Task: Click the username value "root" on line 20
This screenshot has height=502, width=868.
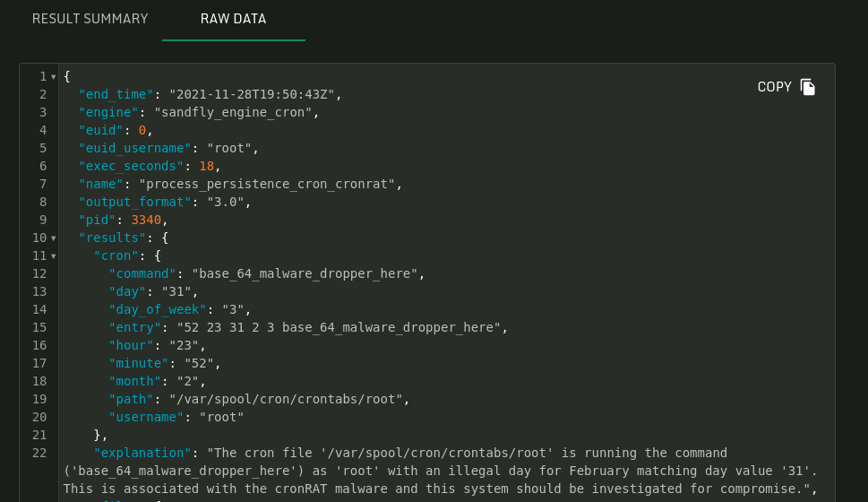Action: point(222,417)
